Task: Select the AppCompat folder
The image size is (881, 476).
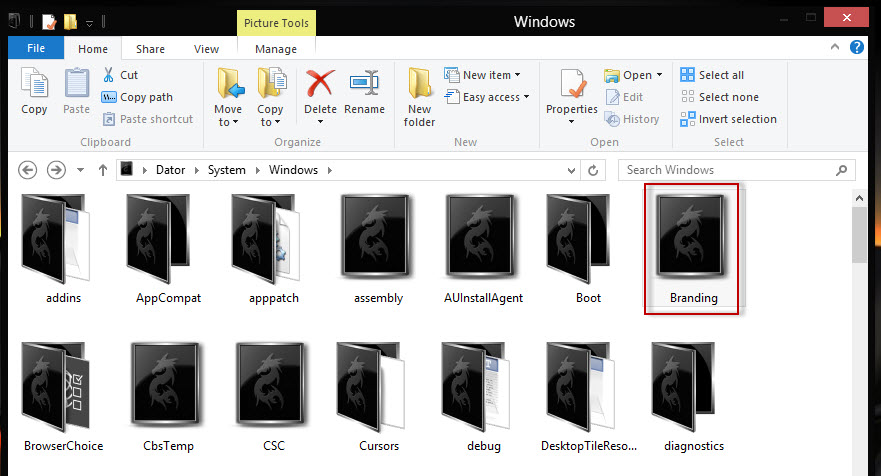Action: click(168, 250)
